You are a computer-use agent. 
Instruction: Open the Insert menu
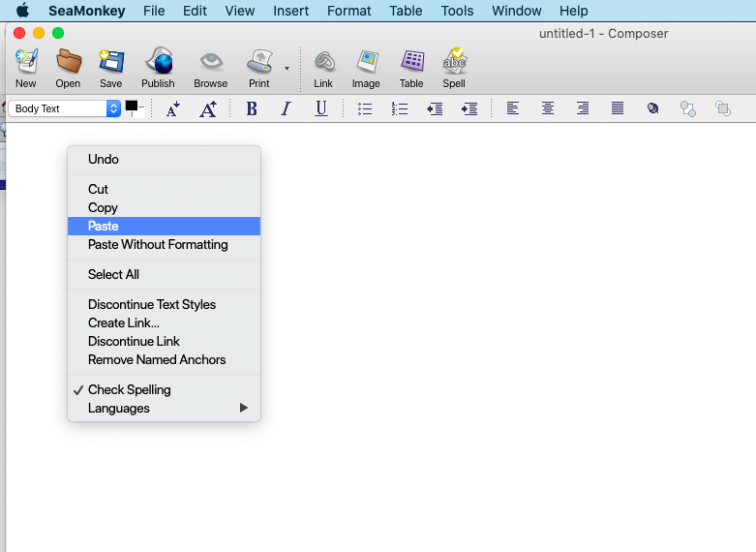tap(290, 11)
